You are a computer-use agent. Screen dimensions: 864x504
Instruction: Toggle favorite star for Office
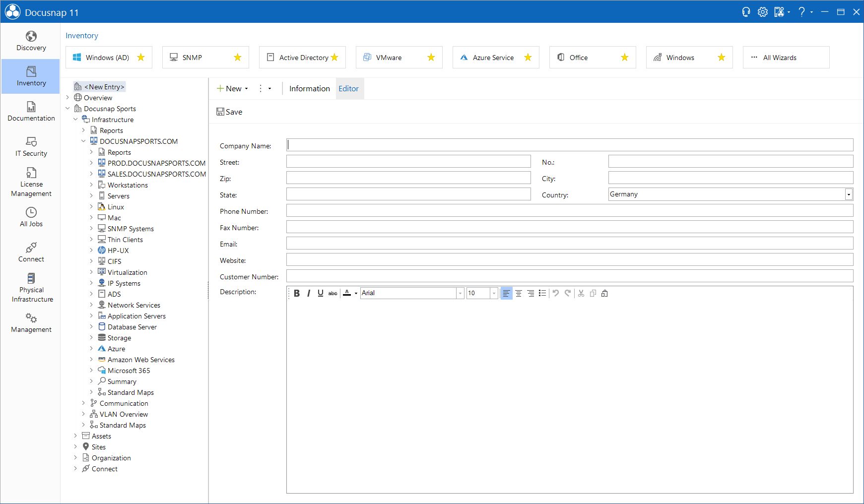click(625, 58)
